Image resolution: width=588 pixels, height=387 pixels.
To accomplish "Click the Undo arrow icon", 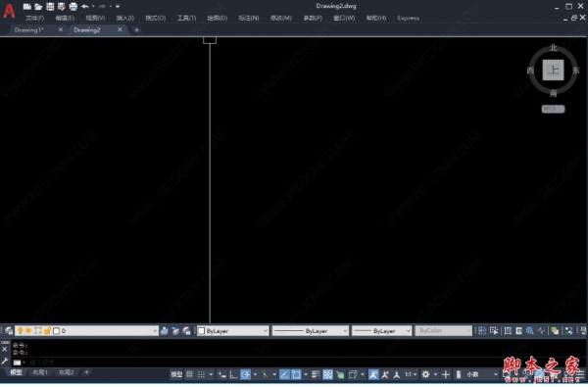I will pos(85,7).
